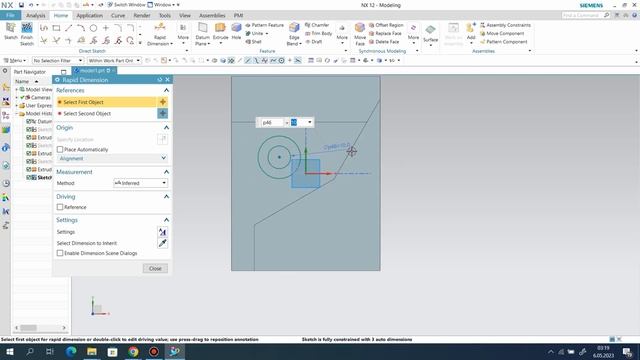Viewport: 640px width, 360px height.
Task: Click the Chamfer command
Action: [x=317, y=25]
